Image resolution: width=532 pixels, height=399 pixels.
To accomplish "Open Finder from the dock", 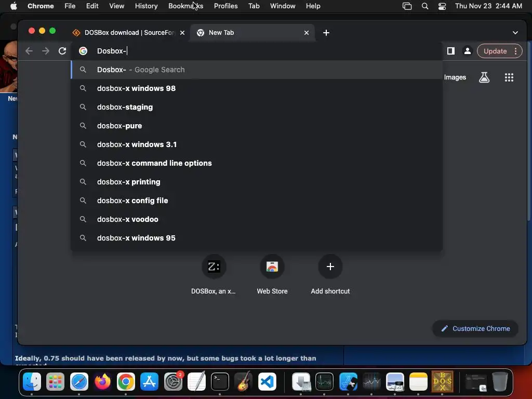I will [32, 381].
